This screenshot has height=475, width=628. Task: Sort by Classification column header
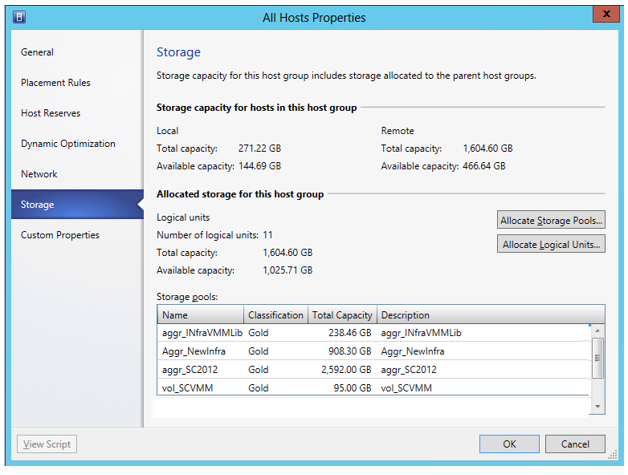(x=276, y=315)
